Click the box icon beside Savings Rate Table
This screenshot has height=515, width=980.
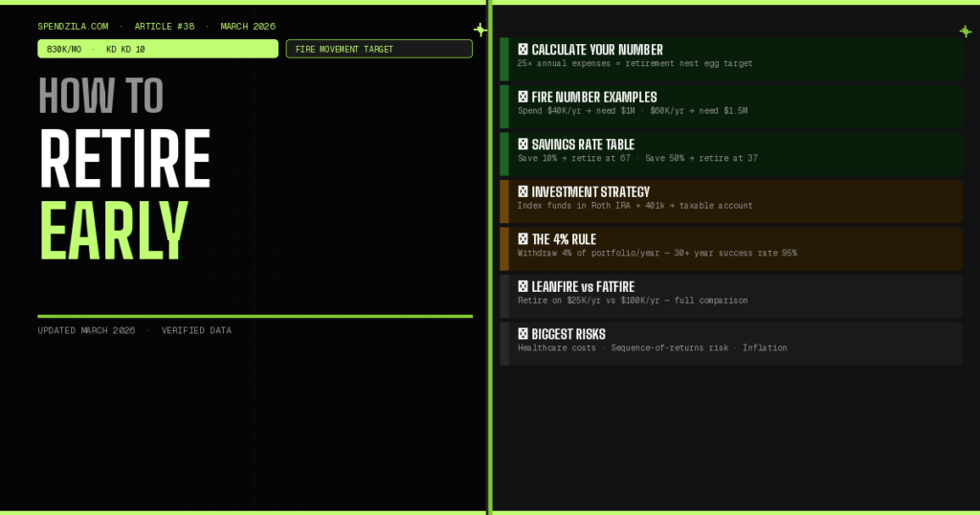(523, 145)
